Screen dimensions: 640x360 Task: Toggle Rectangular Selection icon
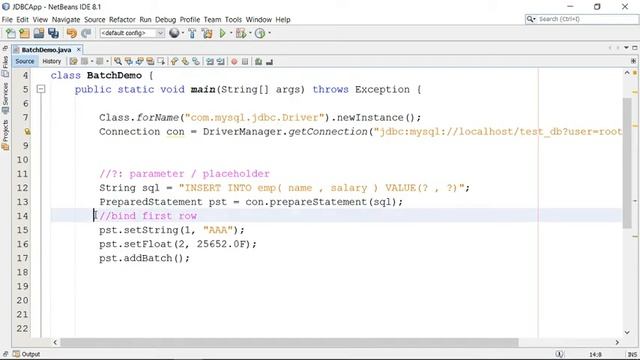click(x=161, y=62)
